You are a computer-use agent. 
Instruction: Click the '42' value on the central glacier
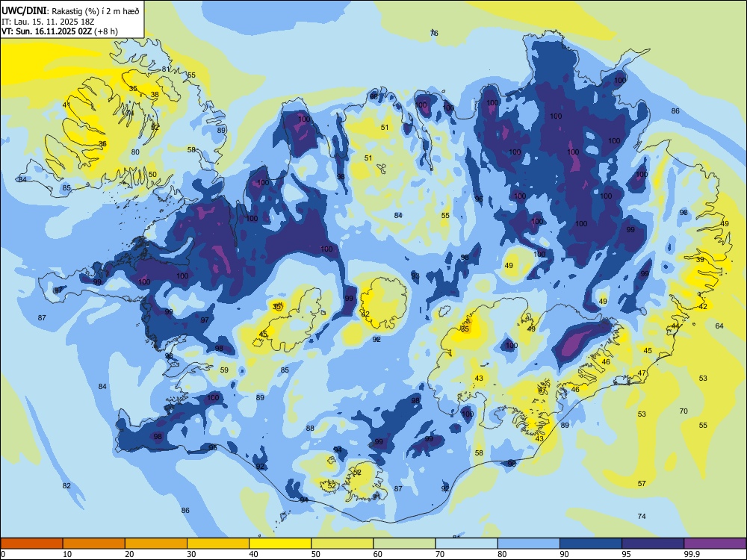coord(365,314)
